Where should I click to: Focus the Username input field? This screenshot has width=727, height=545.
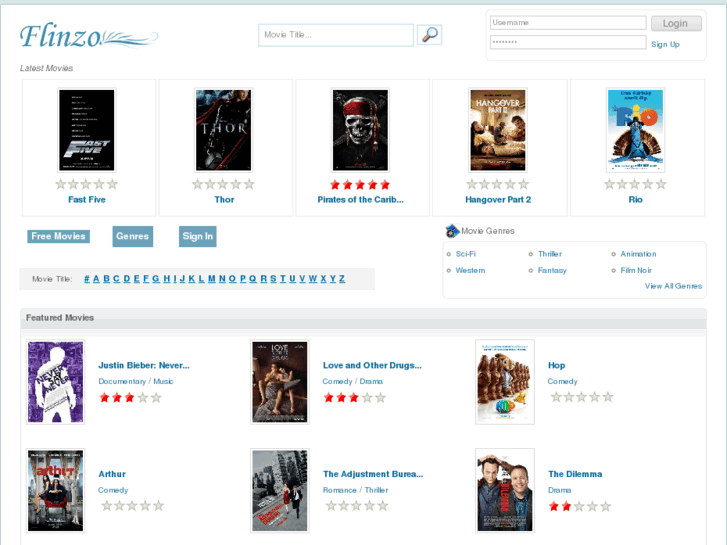pos(567,23)
